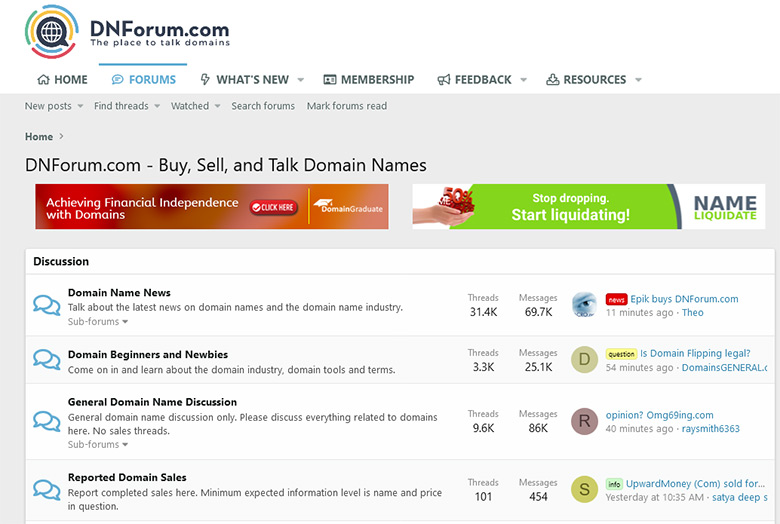Open the New posts dropdown

pyautogui.click(x=80, y=106)
